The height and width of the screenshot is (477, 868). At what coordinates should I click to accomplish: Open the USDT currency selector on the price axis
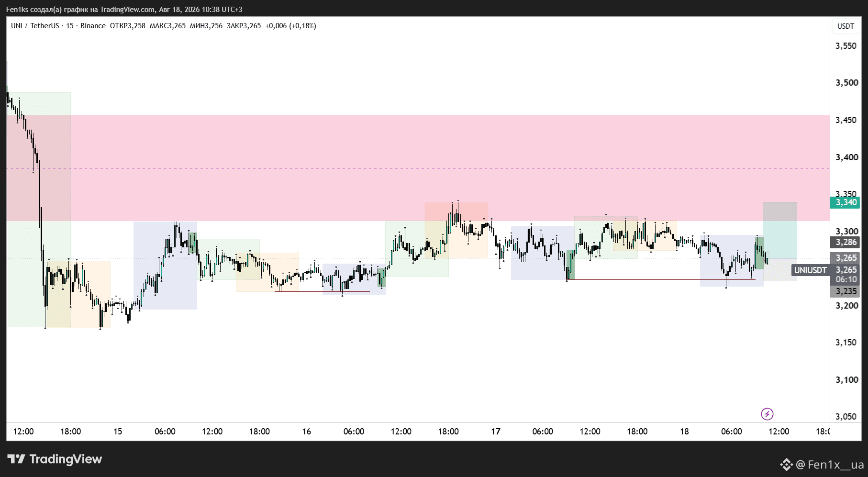pyautogui.click(x=846, y=26)
